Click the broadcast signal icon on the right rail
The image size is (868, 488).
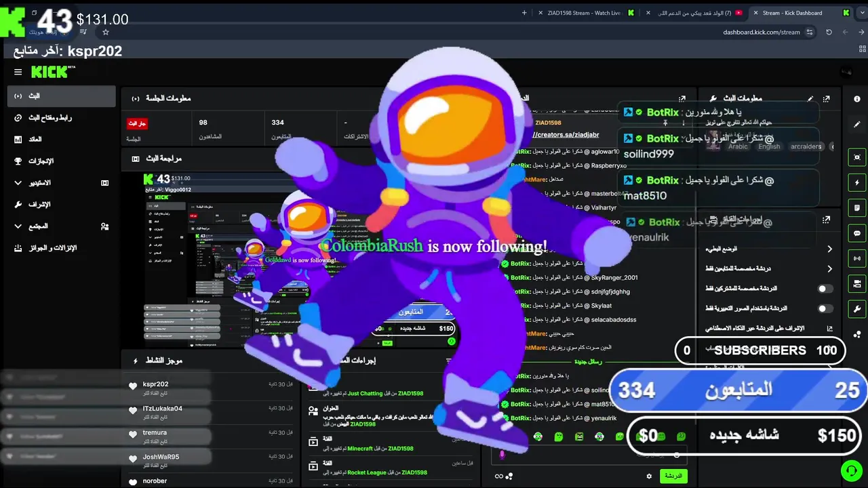pos(857,258)
